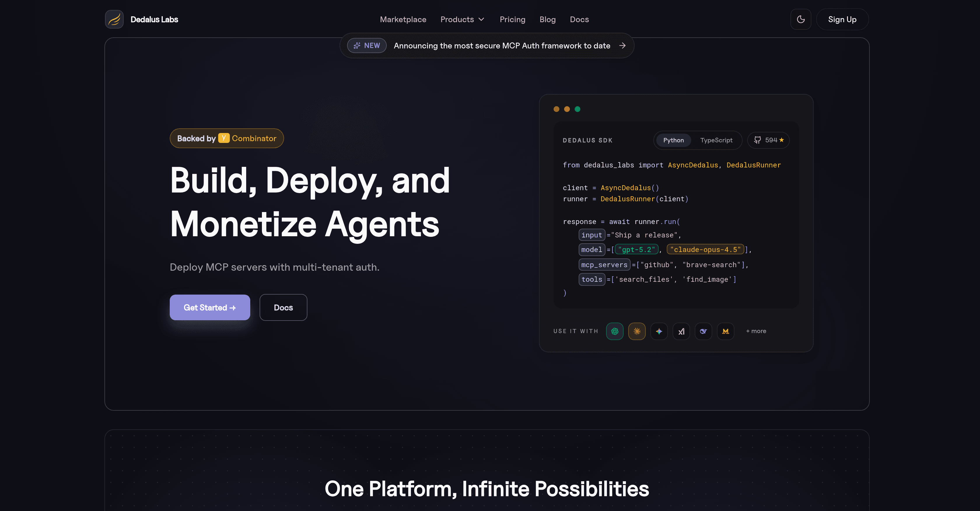Open the Docs button next to Get Started
The image size is (980, 511).
coord(283,307)
